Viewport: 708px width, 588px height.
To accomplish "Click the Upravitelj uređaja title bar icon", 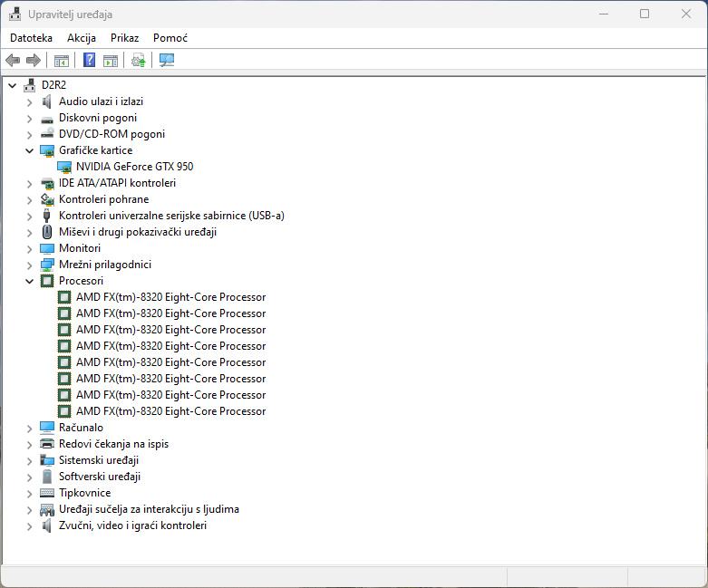I will point(15,14).
